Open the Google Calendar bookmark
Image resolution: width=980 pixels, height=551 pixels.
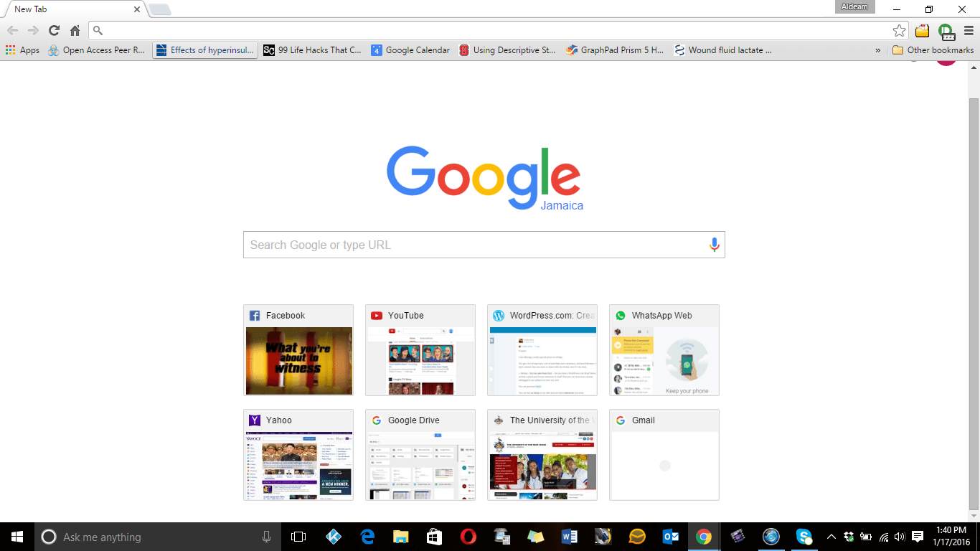[x=410, y=50]
